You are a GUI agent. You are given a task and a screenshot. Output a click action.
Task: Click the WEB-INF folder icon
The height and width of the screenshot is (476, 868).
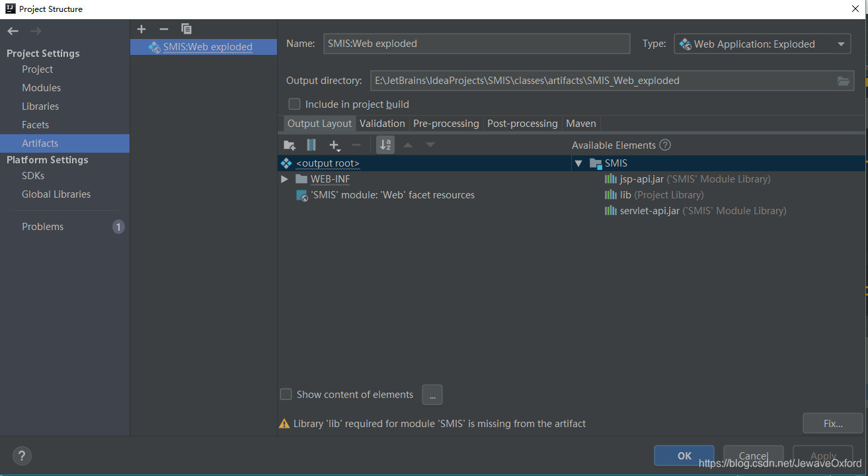(301, 179)
